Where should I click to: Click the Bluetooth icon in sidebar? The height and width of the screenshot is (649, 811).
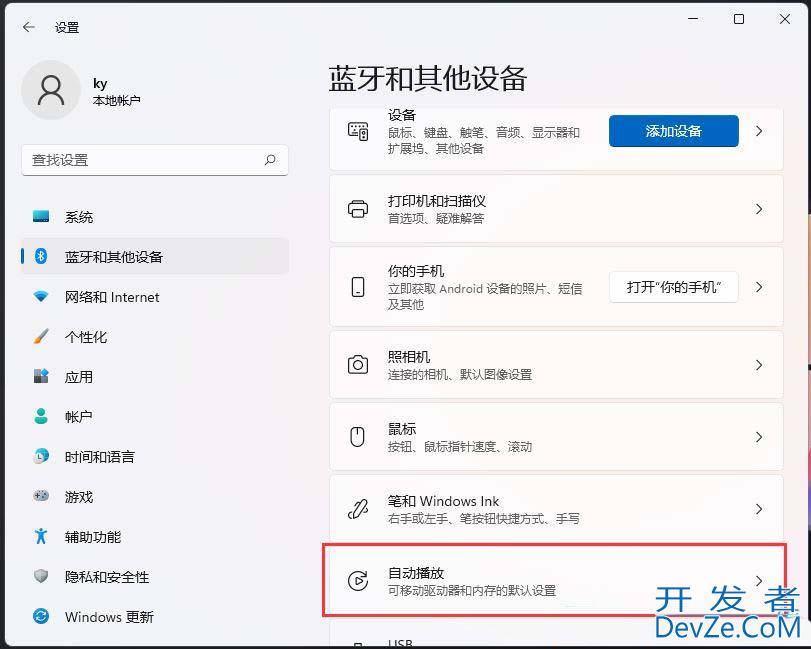[x=41, y=255]
